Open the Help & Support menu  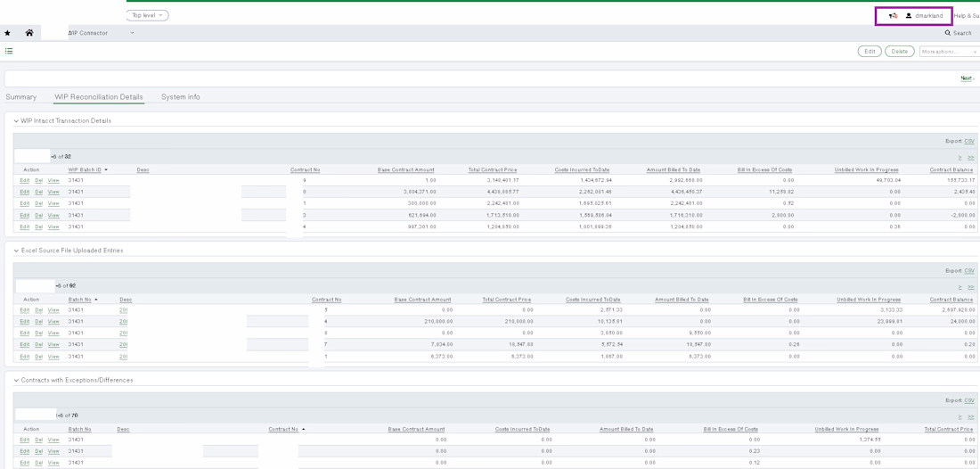[967, 16]
